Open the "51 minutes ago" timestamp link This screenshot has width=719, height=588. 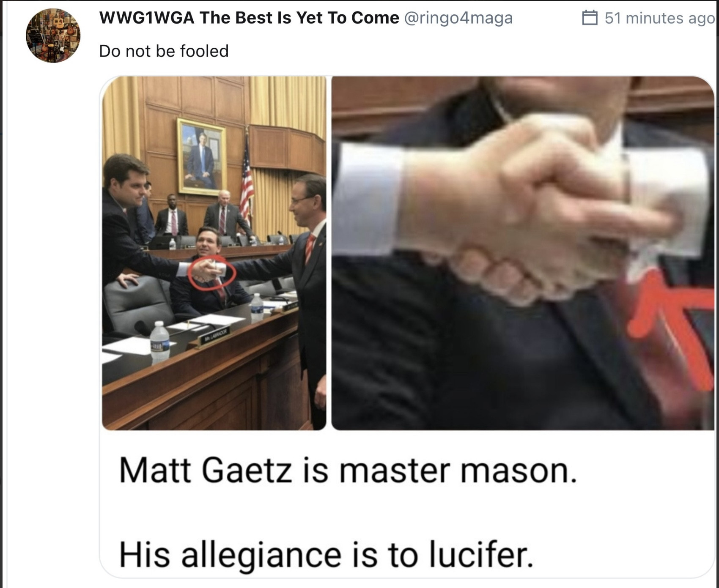point(659,18)
